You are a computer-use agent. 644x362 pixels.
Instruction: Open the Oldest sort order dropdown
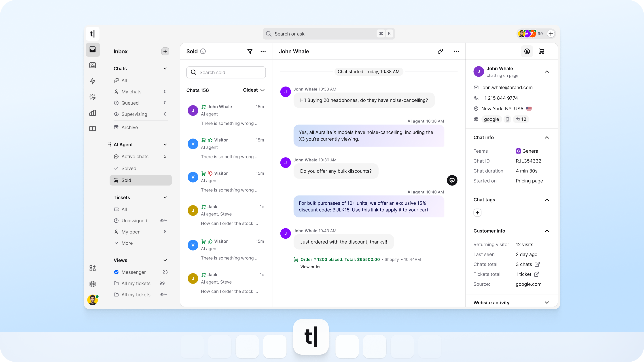point(254,90)
